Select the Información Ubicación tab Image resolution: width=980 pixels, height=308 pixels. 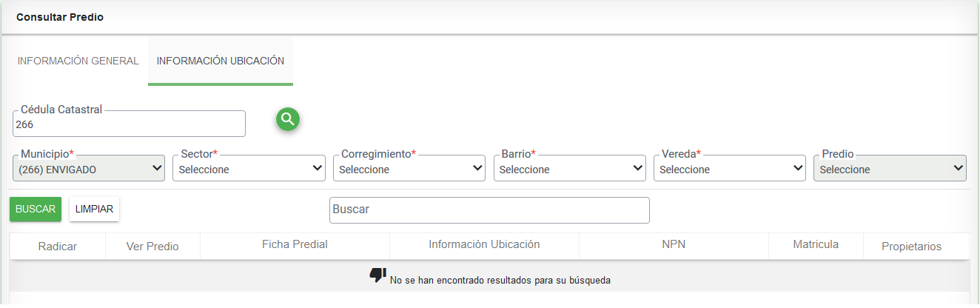point(221,61)
